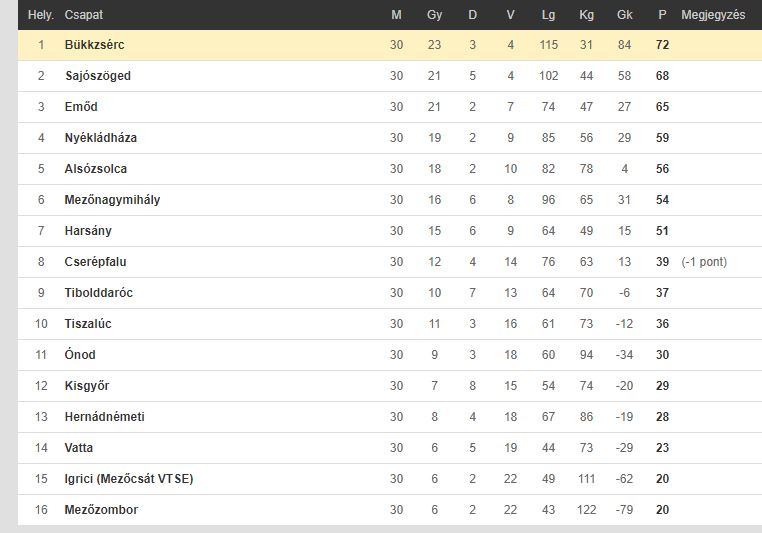Click the Harsány team name
Viewport: 762px width, 533px height.
88,231
